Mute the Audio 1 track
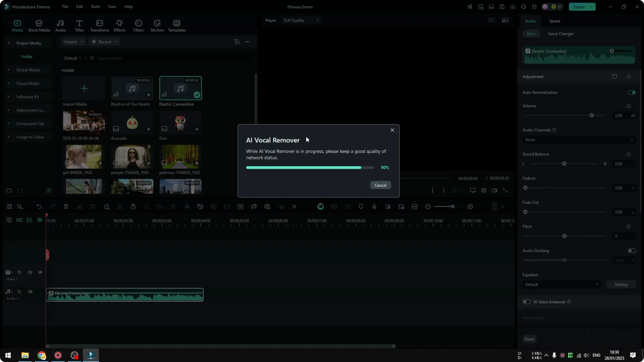This screenshot has width=644, height=362. point(30,291)
